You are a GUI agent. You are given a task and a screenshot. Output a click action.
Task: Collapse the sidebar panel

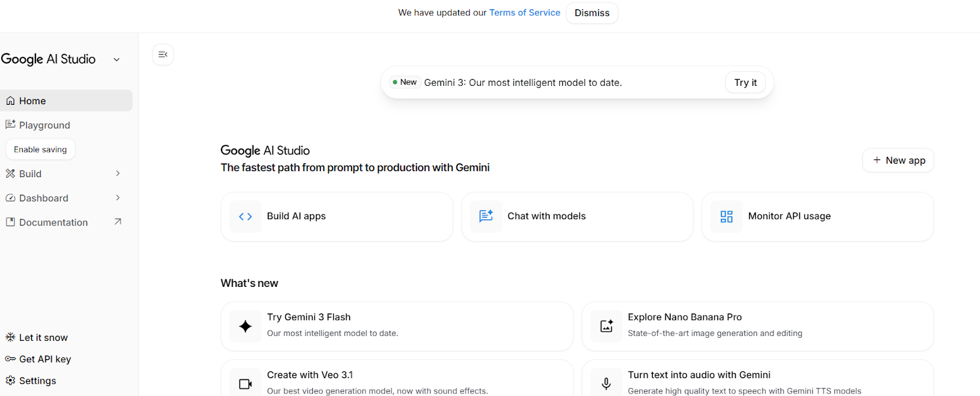coord(162,55)
